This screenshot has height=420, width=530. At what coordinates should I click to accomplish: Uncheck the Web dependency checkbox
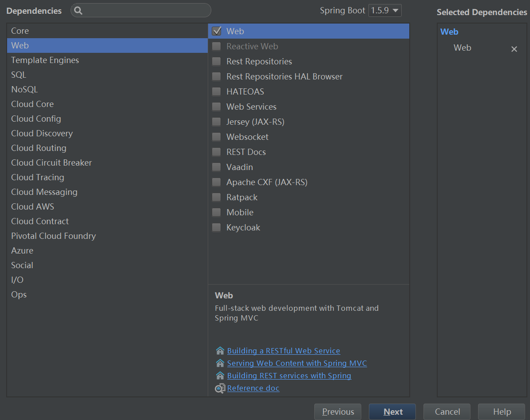217,31
